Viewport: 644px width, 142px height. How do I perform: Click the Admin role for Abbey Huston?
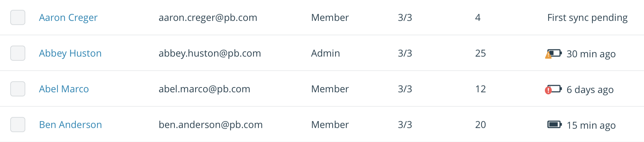pos(325,53)
